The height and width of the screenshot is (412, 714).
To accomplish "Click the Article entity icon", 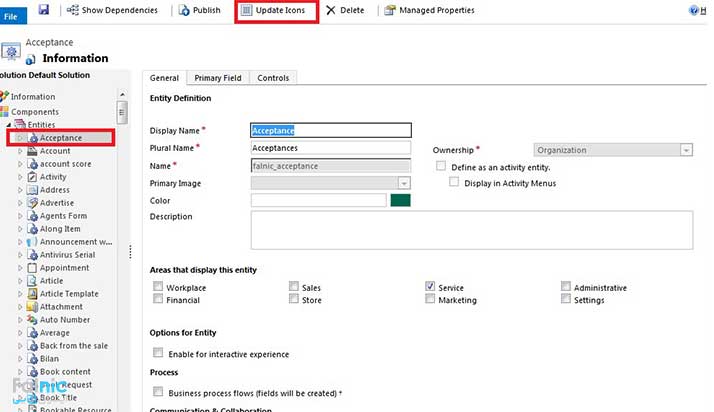I will pyautogui.click(x=32, y=281).
